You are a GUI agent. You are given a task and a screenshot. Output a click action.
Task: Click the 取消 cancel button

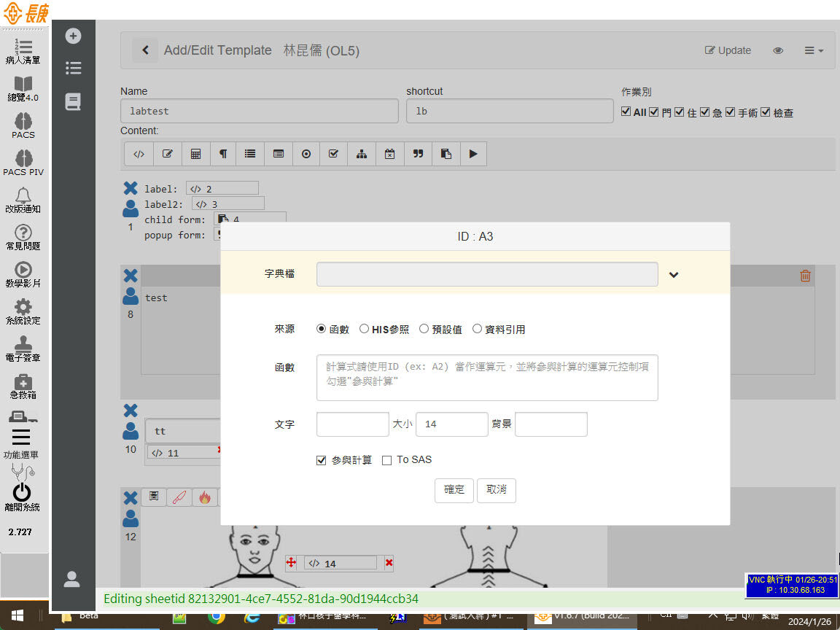[496, 490]
